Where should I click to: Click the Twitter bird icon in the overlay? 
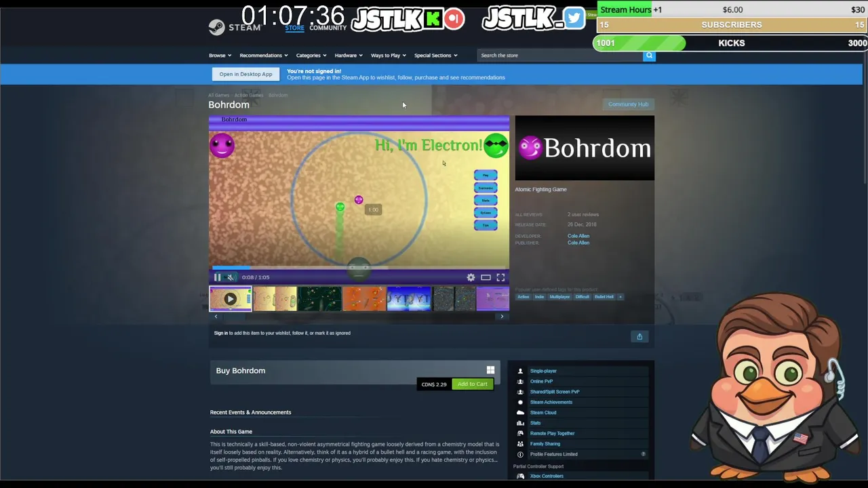click(x=574, y=18)
